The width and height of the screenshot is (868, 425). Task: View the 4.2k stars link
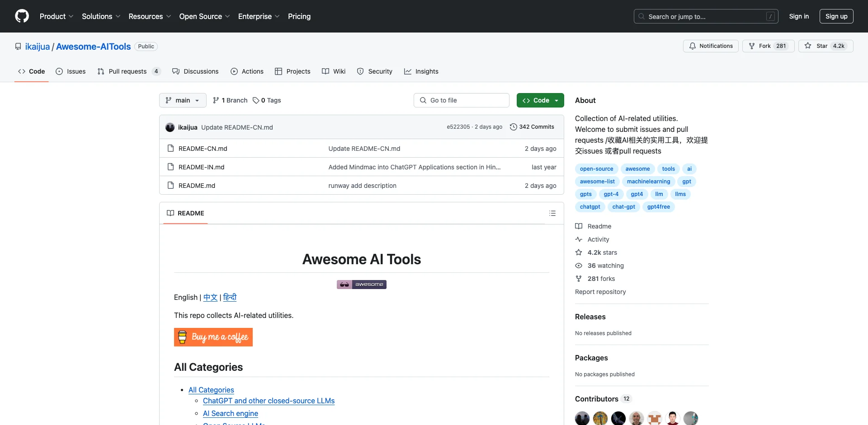click(x=596, y=252)
